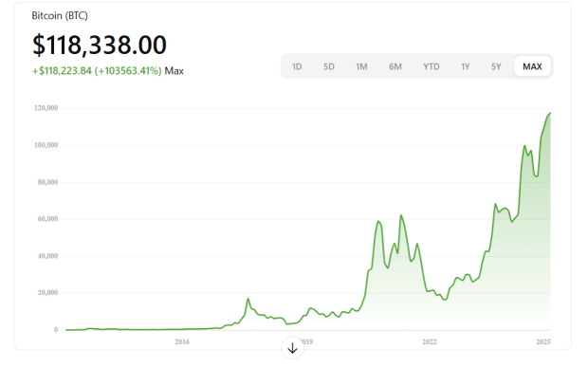
Task: Click the Max label beside percentage change
Action: [x=174, y=71]
